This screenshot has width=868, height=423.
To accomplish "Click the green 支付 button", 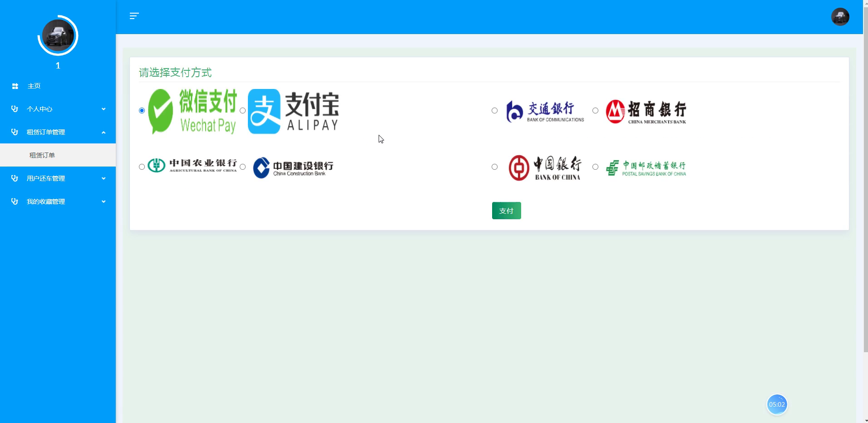I will tap(506, 211).
